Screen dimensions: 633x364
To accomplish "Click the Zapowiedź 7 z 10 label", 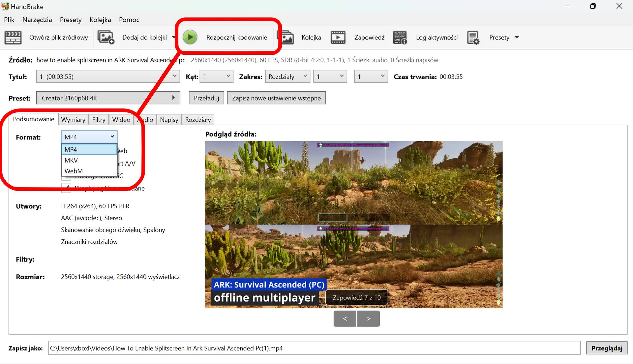I will pos(357,297).
